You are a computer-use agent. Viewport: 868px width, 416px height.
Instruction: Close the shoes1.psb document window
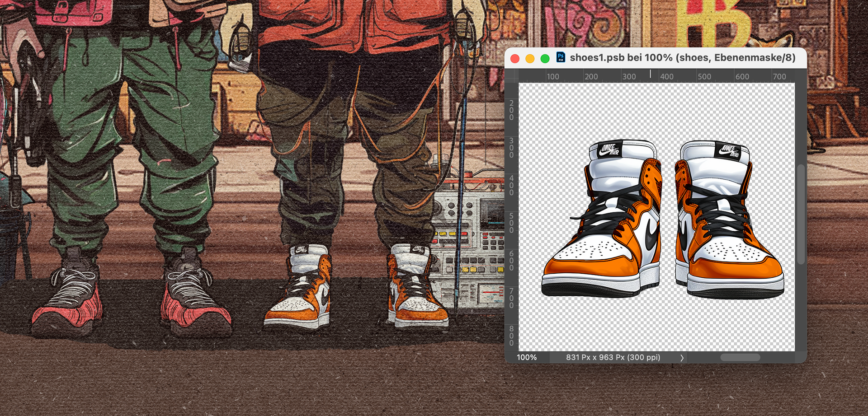coord(514,58)
